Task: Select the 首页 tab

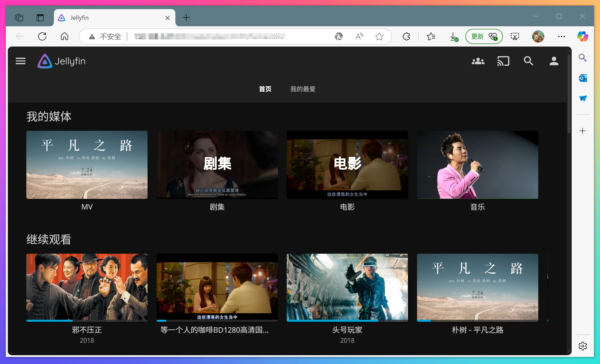Action: pos(265,89)
